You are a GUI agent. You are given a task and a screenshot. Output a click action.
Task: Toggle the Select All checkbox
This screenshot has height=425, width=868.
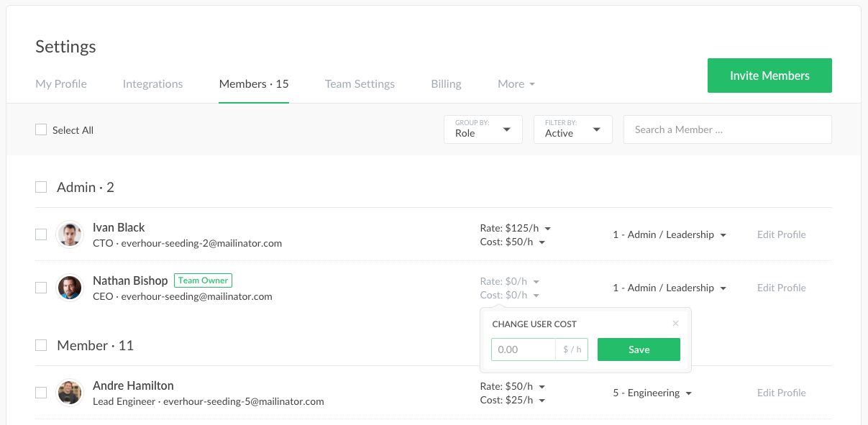41,130
